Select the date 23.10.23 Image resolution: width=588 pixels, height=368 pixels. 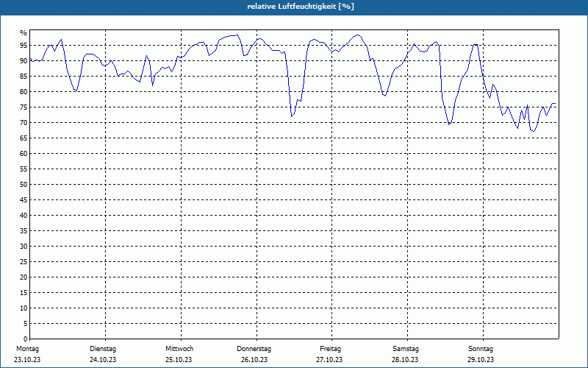pos(27,360)
